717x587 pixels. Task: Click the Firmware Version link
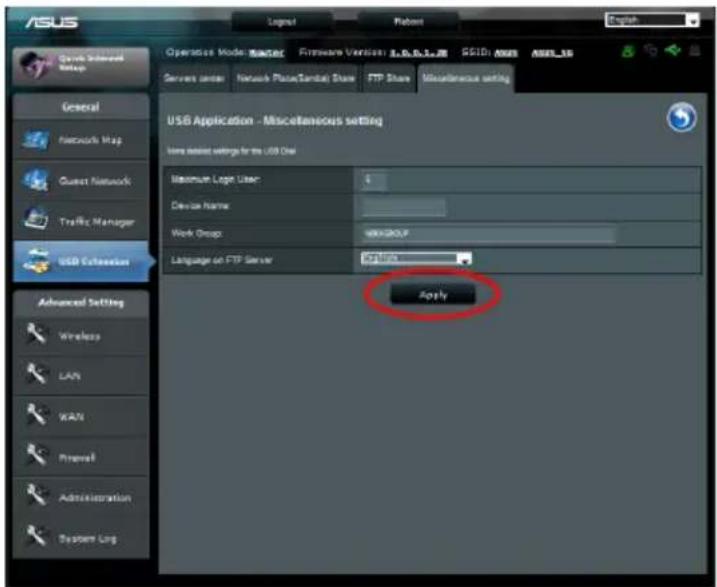pyautogui.click(x=418, y=53)
